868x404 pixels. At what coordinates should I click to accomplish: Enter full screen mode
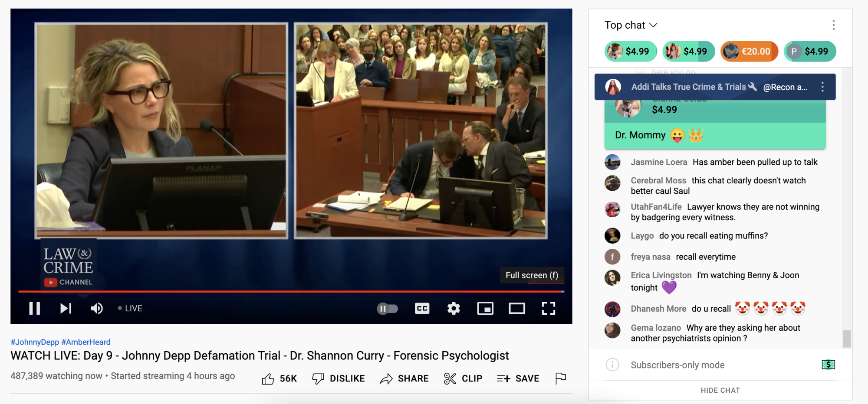549,308
